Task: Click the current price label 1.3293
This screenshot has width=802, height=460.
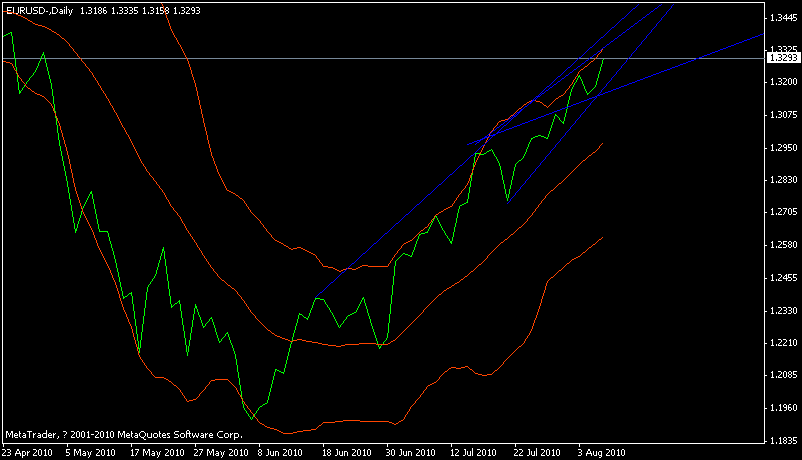Action: tap(783, 58)
